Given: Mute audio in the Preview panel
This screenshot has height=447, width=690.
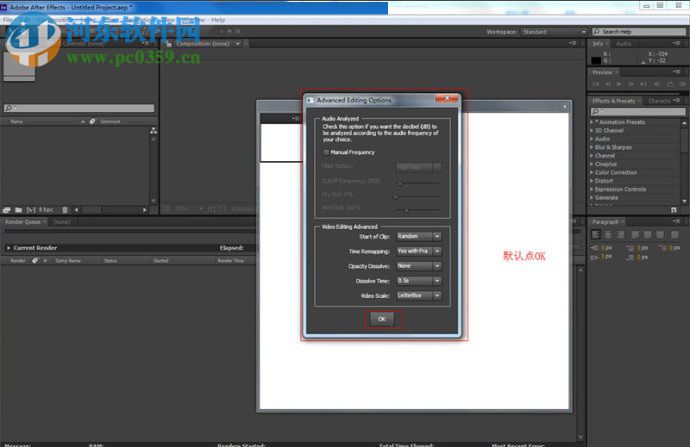Looking at the screenshot, I should click(x=657, y=84).
